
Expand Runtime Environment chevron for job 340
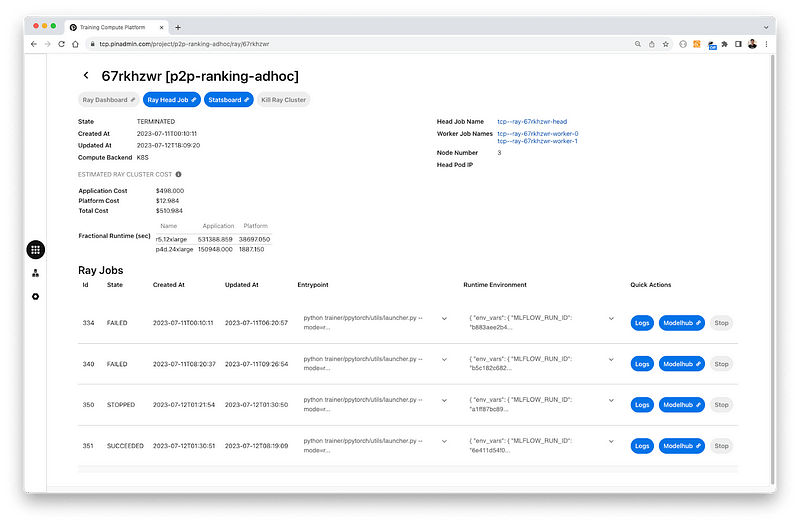tap(611, 361)
